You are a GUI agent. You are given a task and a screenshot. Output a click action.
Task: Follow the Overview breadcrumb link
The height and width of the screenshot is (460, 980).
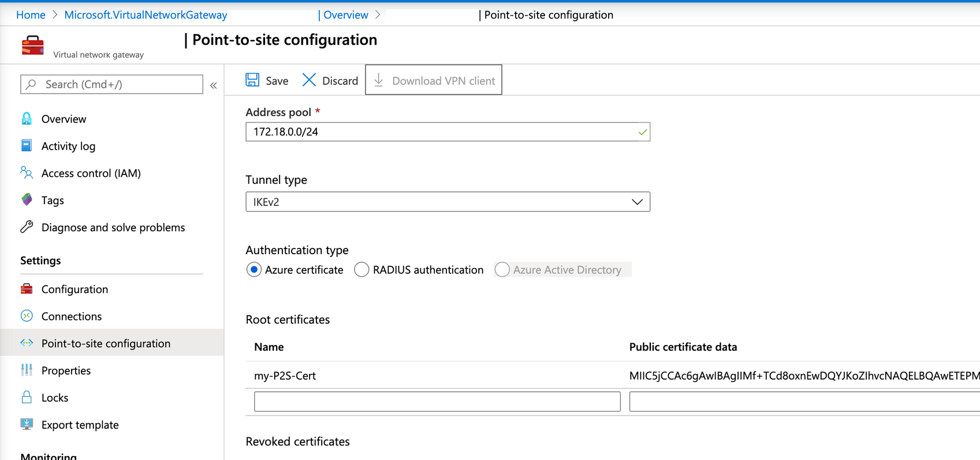(345, 15)
